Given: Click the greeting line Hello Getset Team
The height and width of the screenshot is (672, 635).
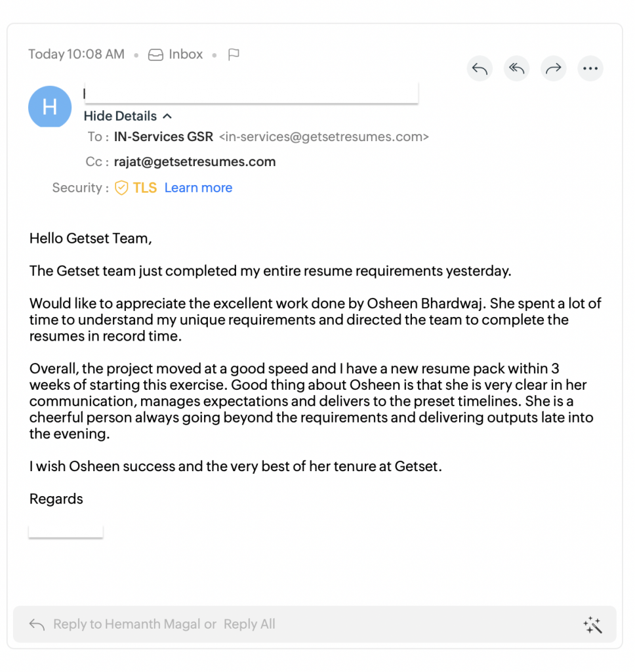Looking at the screenshot, I should point(91,238).
